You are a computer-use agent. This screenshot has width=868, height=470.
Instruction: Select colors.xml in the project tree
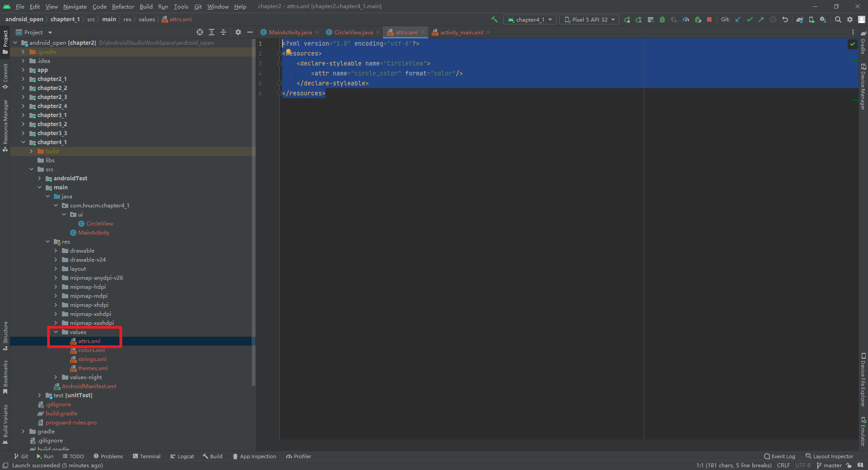point(91,350)
